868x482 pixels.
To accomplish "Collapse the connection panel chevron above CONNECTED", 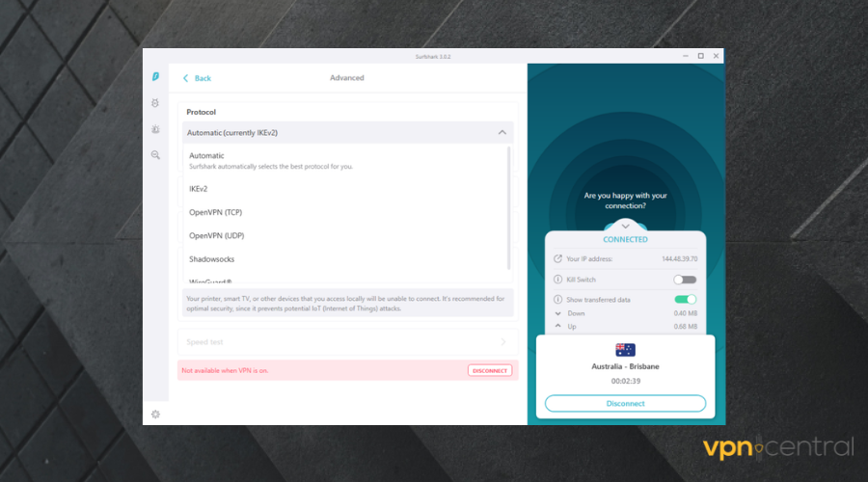I will coord(625,227).
